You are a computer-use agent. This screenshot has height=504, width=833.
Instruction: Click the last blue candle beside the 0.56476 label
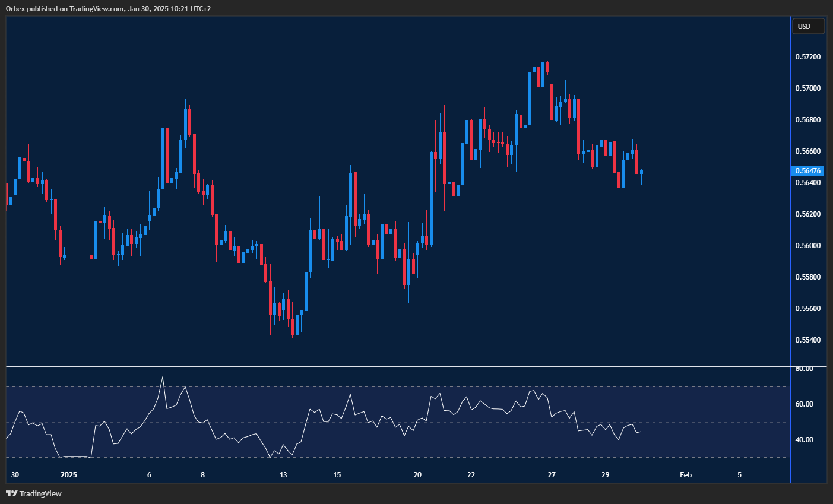(x=641, y=172)
